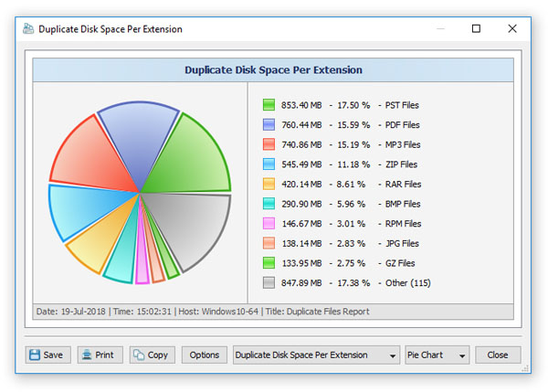Click the 'PST Files' legend label

tap(402, 105)
